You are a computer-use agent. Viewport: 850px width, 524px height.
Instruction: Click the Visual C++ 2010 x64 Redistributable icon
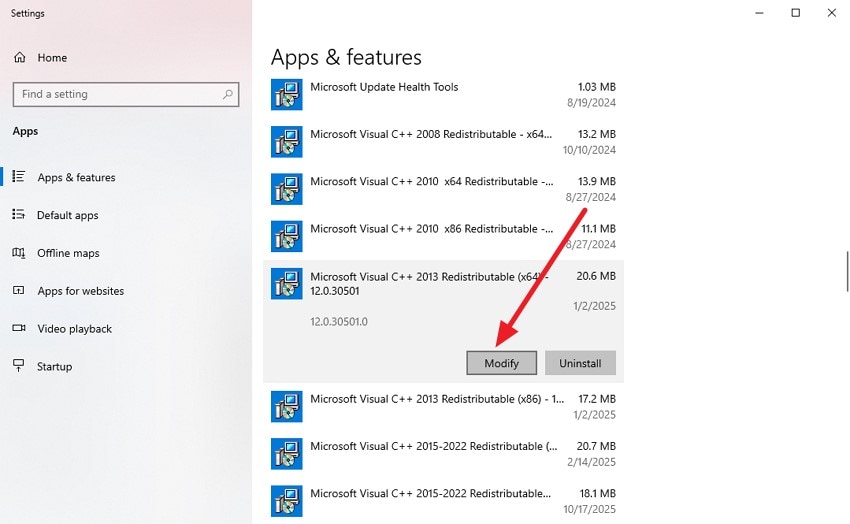point(287,189)
